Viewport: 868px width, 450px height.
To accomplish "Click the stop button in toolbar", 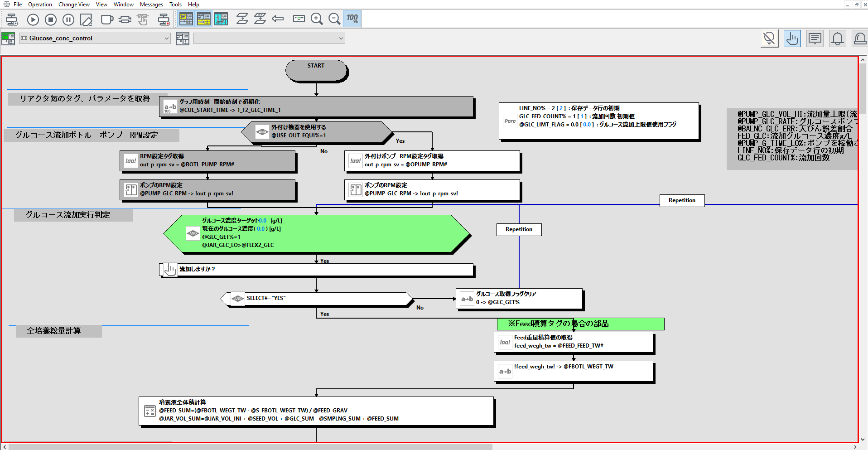I will 51,19.
